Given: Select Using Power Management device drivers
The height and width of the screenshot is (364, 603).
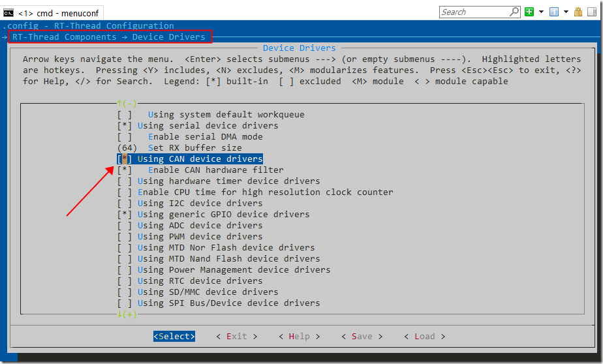Looking at the screenshot, I should tap(234, 270).
